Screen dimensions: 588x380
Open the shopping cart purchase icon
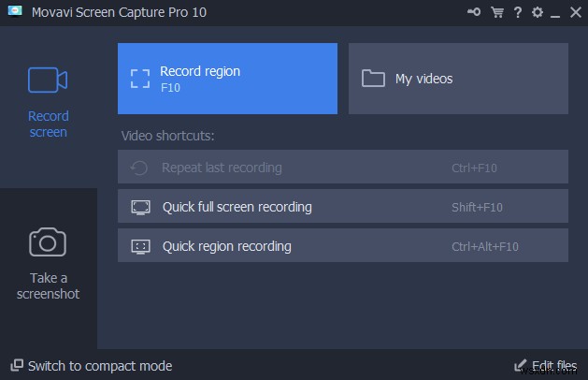pyautogui.click(x=496, y=12)
